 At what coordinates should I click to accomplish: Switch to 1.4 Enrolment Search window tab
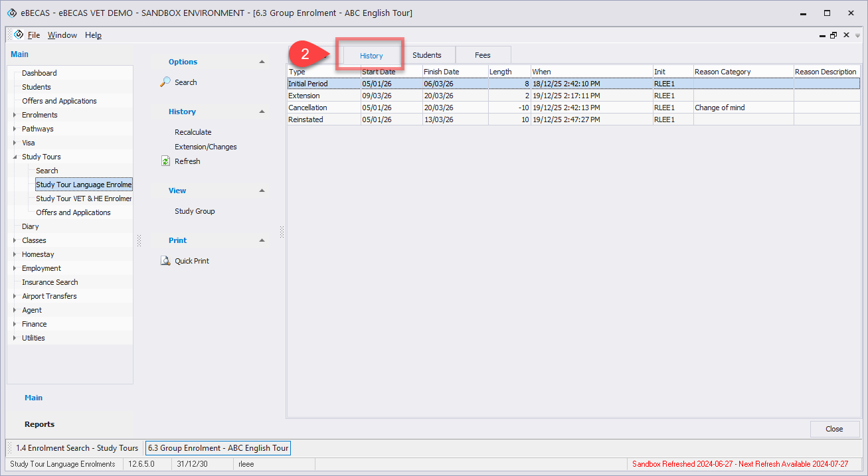click(x=76, y=448)
